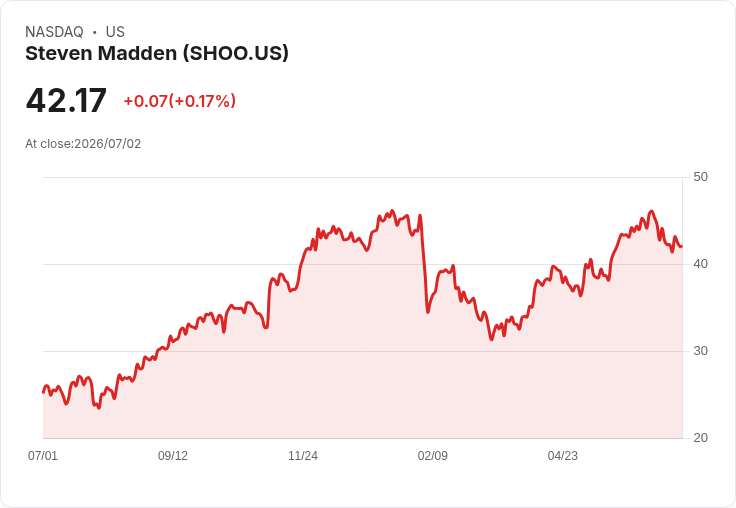Viewport: 736px width, 508px height.
Task: Click the red line directly above 04/23
Action: point(563,278)
